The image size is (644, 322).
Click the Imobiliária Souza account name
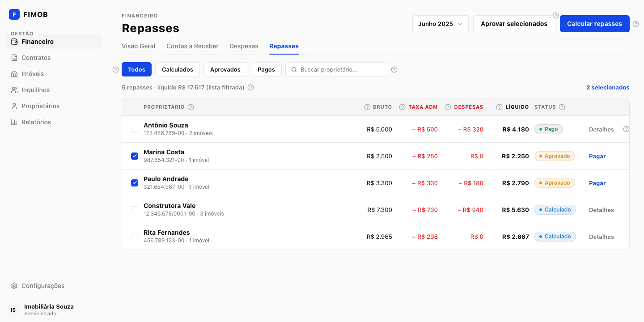(x=49, y=306)
